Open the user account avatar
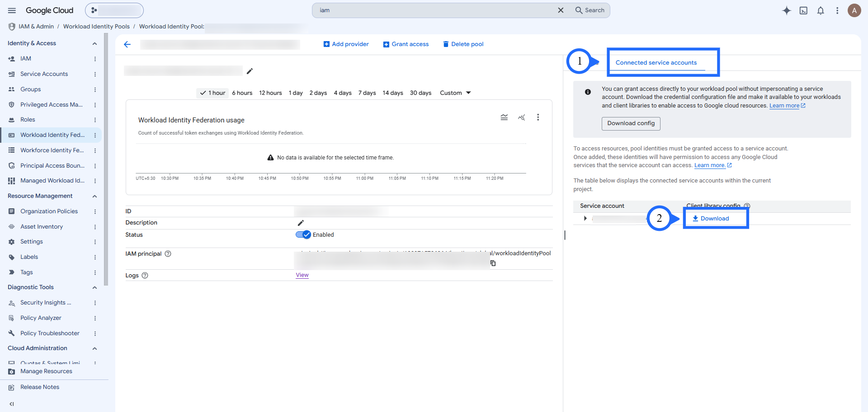This screenshot has width=868, height=412. (x=854, y=10)
